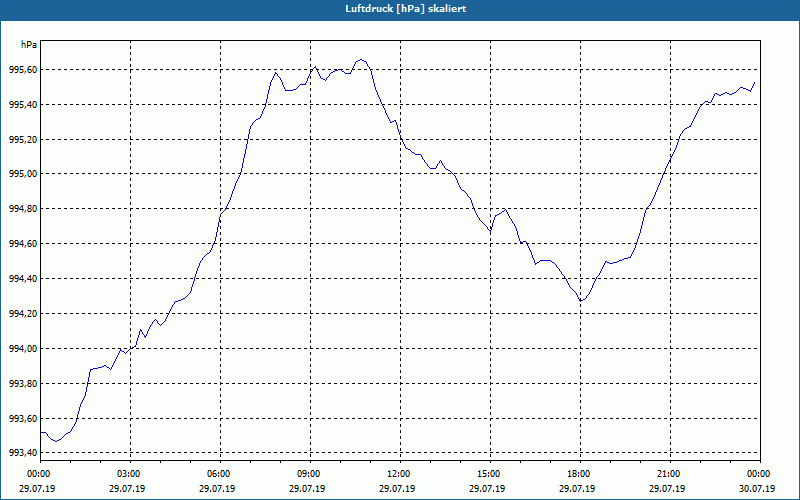Select the 994,80 y-axis value

[x=23, y=209]
